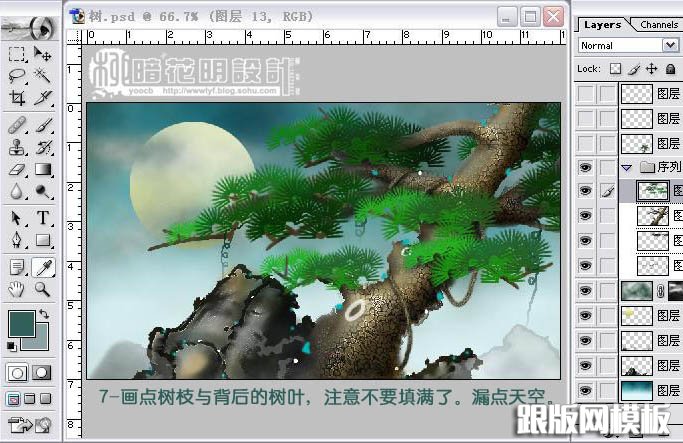Select the Lasso tool

point(17,75)
